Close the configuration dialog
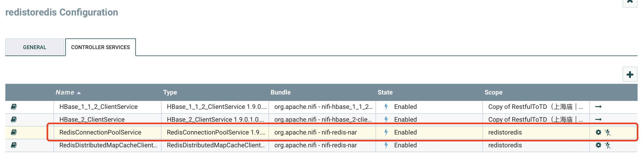Viewport: 644px width, 158px height. 630,2
